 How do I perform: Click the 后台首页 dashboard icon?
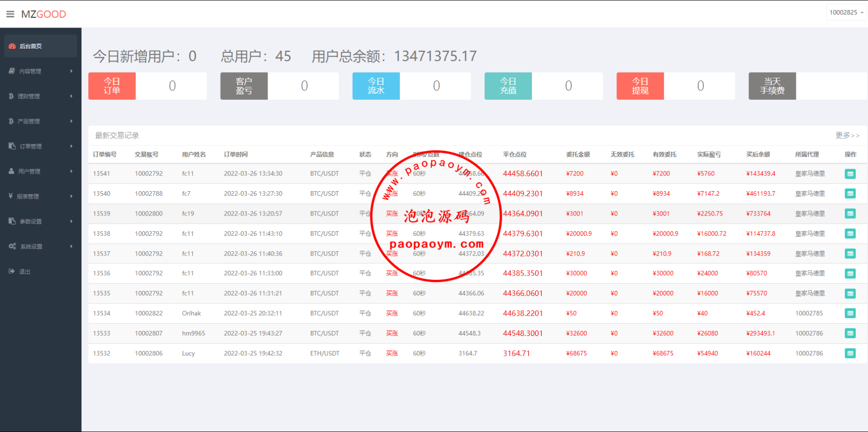pyautogui.click(x=12, y=46)
